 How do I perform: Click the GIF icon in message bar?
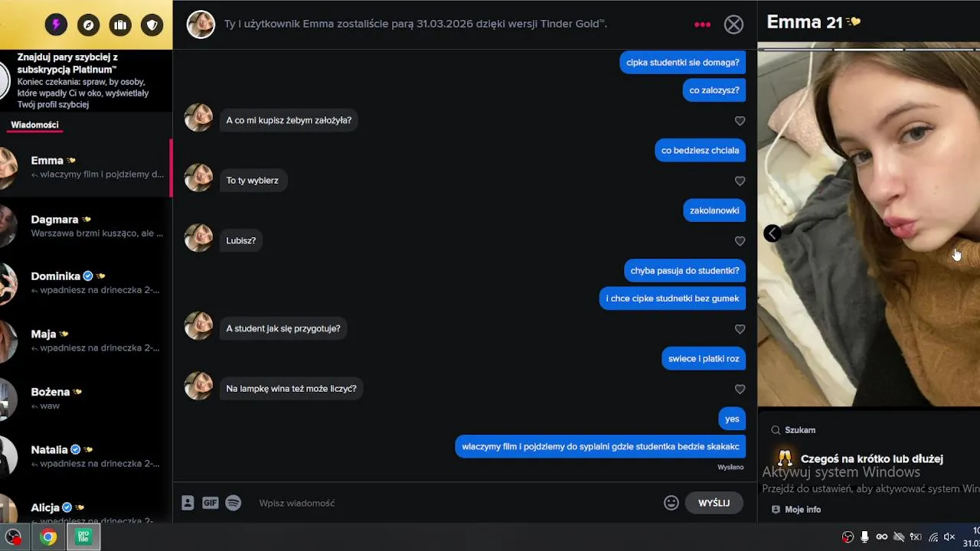(x=211, y=503)
